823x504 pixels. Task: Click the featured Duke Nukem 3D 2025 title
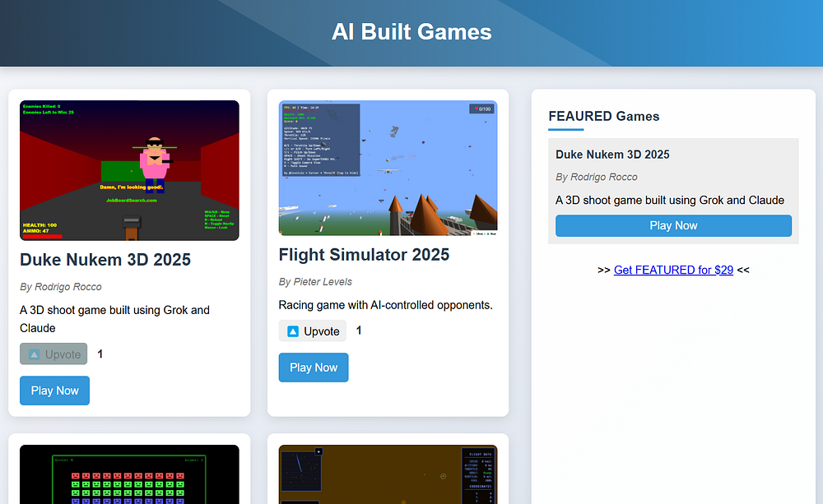click(612, 155)
